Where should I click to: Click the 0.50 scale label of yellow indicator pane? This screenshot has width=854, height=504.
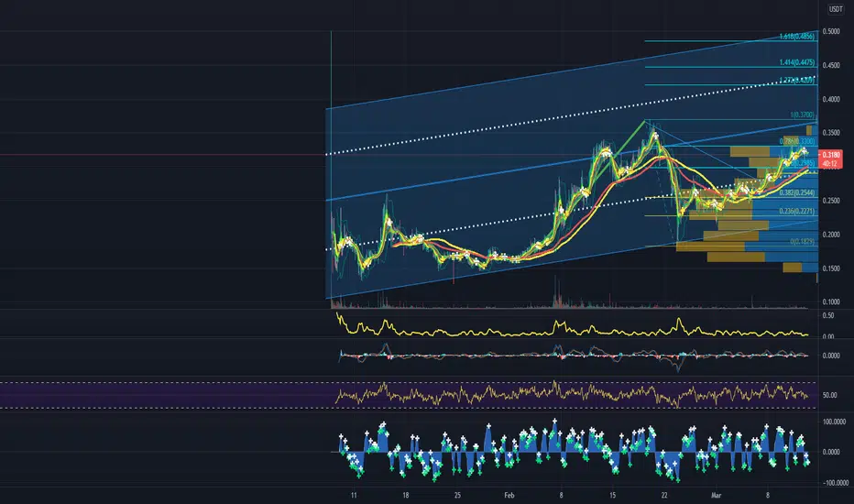point(828,316)
